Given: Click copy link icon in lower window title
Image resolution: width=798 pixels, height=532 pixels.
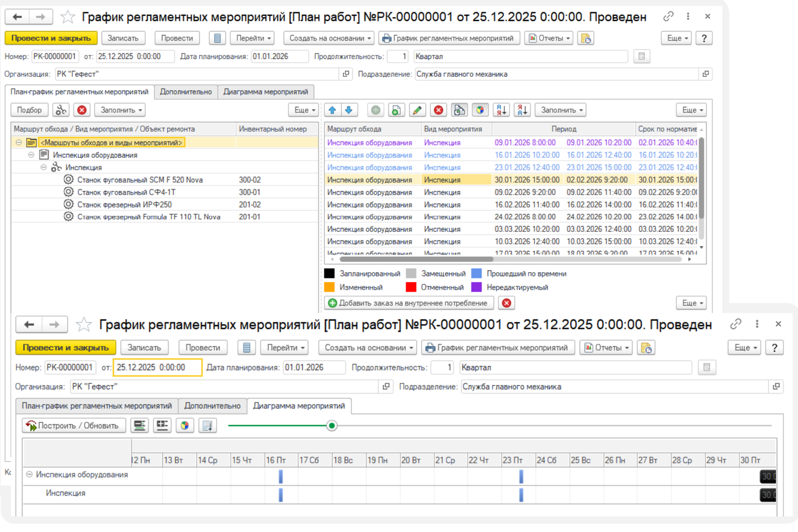Looking at the screenshot, I should pyautogui.click(x=736, y=324).
